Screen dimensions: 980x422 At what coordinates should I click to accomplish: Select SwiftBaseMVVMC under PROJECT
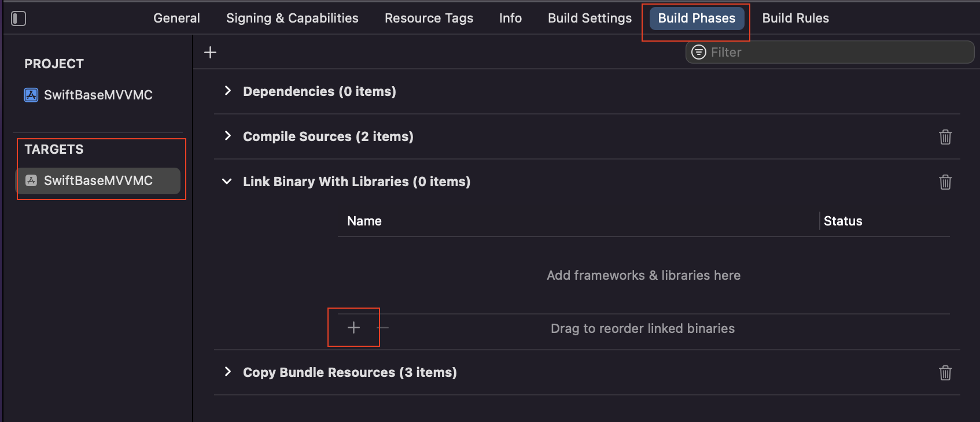(98, 95)
